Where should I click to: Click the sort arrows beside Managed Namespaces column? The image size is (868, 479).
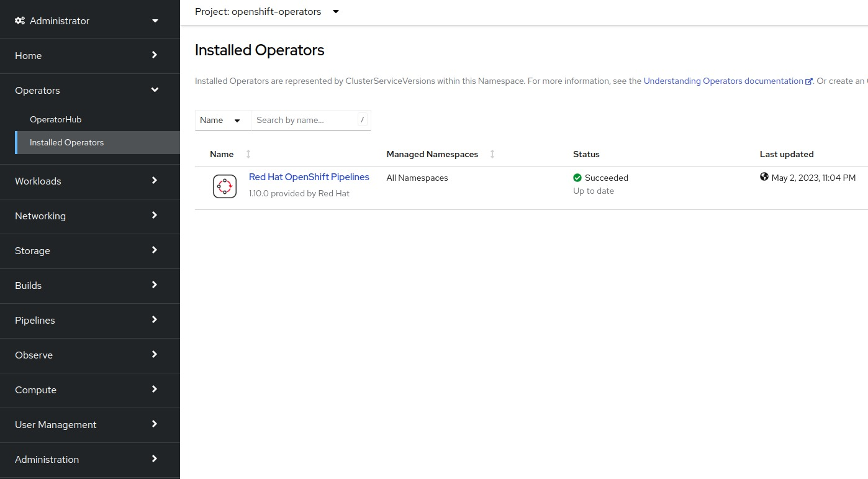[492, 154]
